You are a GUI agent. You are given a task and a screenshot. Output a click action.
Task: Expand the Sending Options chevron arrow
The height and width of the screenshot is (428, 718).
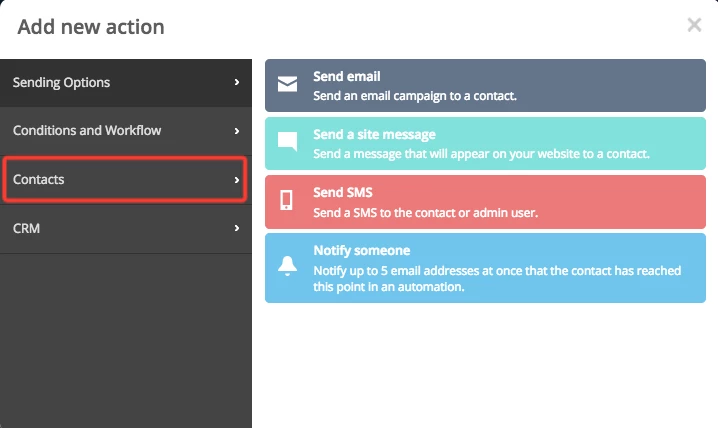(x=237, y=82)
